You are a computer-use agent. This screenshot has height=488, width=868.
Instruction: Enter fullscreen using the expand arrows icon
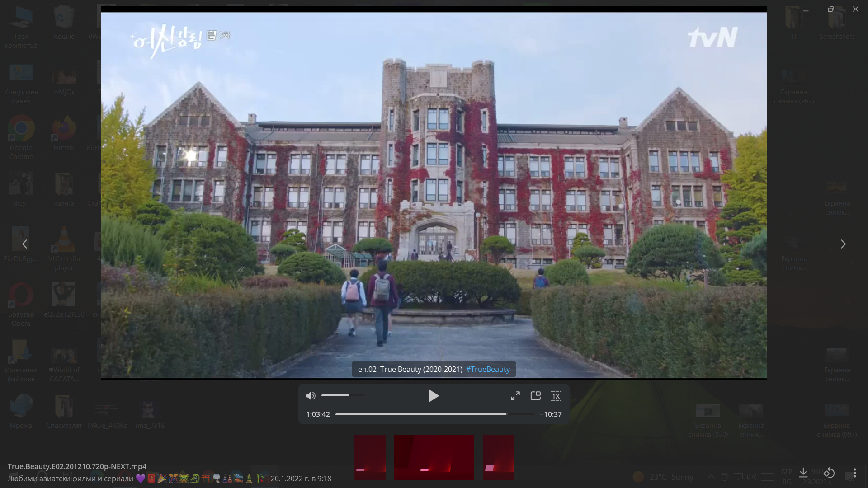coord(515,396)
